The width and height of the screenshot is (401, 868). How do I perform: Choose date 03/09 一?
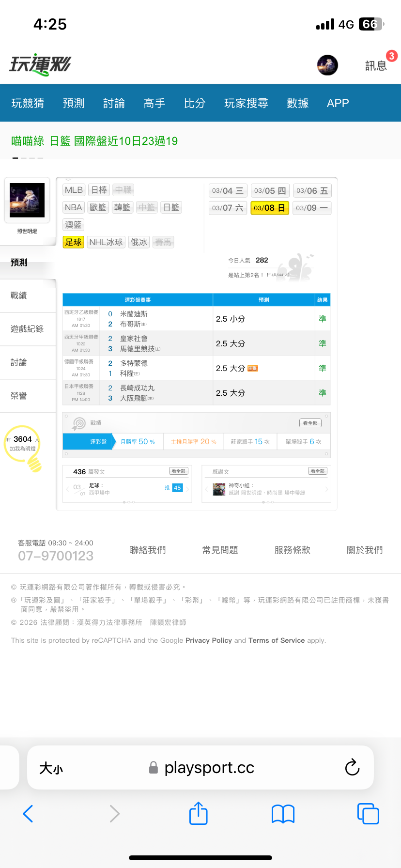[312, 208]
